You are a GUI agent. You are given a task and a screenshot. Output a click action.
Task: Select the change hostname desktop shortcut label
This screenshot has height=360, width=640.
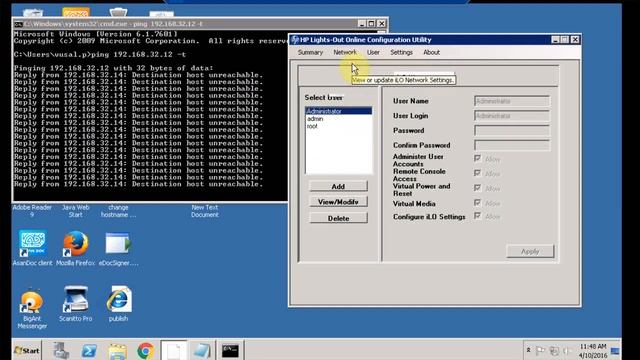tap(118, 211)
